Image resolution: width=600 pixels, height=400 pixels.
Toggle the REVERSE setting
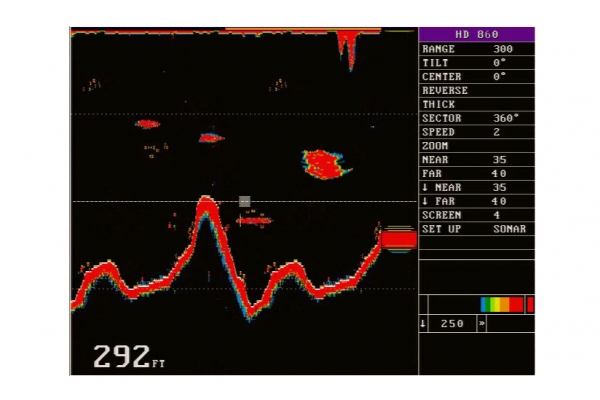tap(476, 90)
